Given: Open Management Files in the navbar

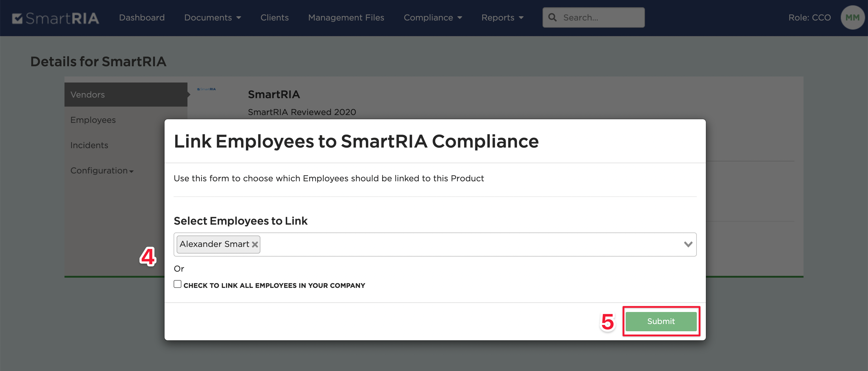Looking at the screenshot, I should (346, 17).
